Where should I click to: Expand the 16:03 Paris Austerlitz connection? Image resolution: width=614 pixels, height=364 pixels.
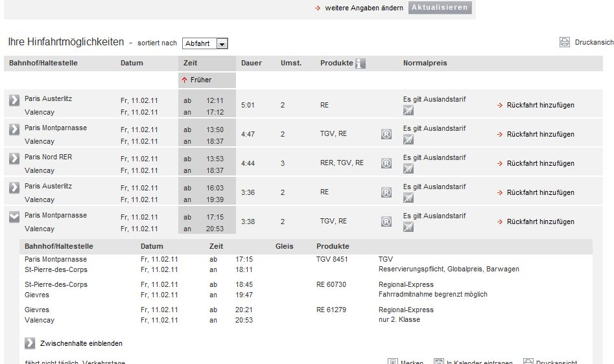tap(14, 188)
